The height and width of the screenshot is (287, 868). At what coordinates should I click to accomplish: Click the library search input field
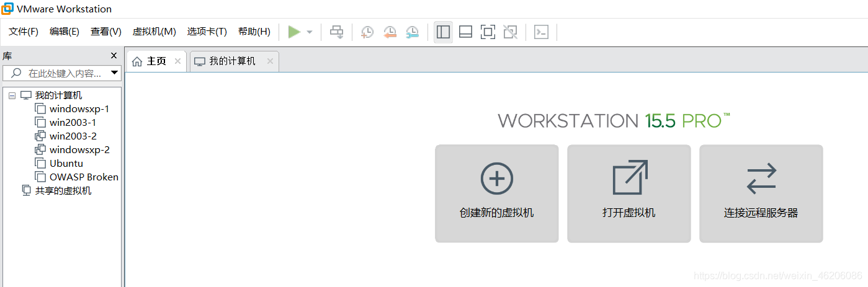62,73
